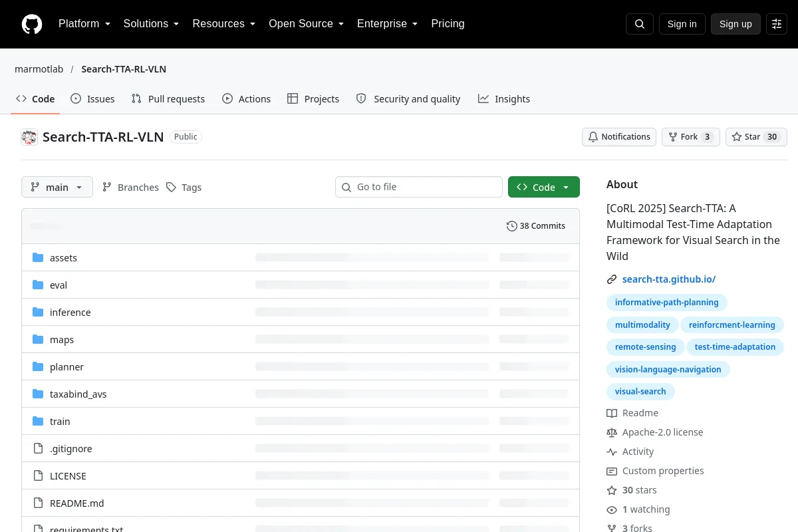Switch to the Actions tab

247,99
